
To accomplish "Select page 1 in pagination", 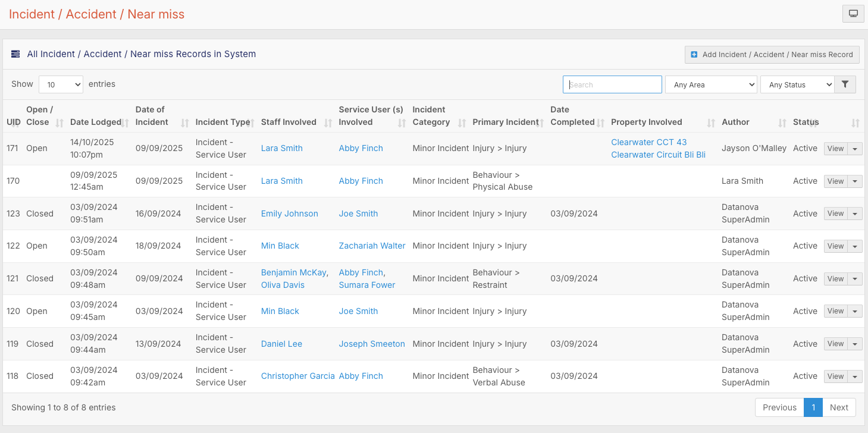I will pos(813,407).
